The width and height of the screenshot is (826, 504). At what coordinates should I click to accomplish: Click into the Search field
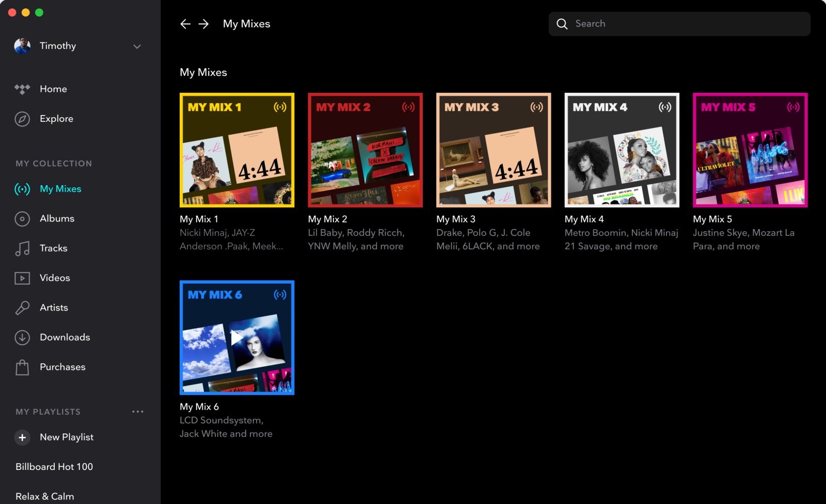[679, 24]
